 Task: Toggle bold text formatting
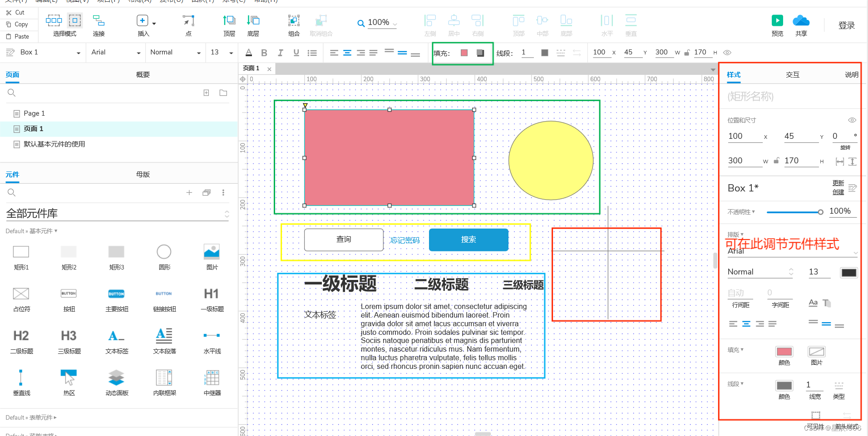tap(264, 53)
